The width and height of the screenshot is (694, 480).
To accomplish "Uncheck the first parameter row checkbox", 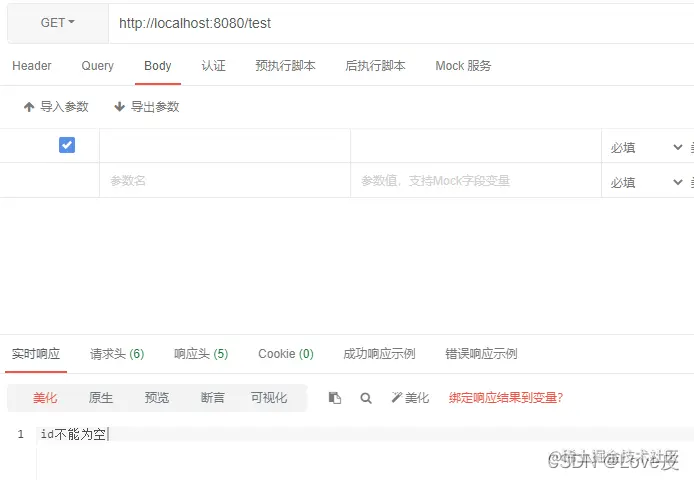I will 67,145.
